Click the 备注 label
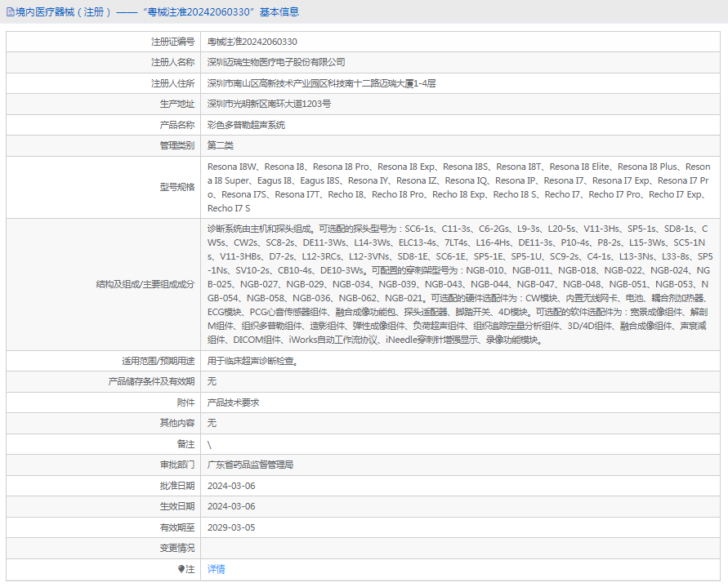 pyautogui.click(x=185, y=444)
